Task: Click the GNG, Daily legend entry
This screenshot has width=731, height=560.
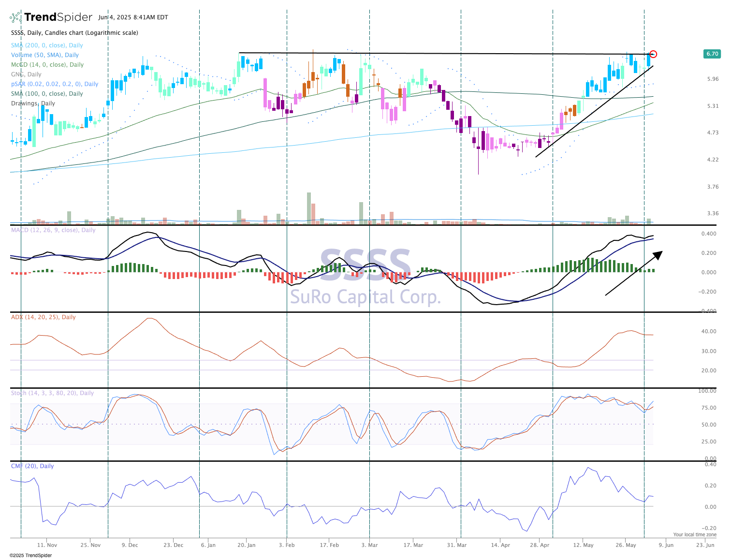Action: click(26, 74)
